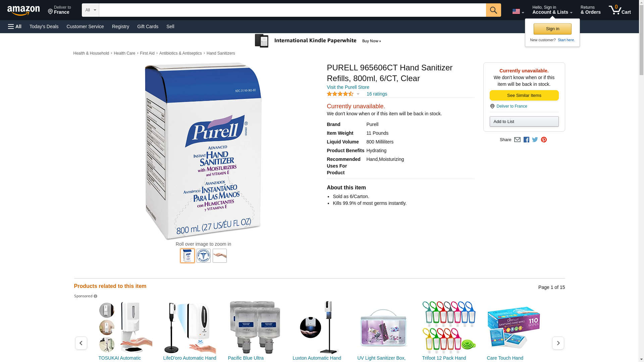This screenshot has height=362, width=644.
Task: Advance the related products carousel
Action: click(558, 343)
